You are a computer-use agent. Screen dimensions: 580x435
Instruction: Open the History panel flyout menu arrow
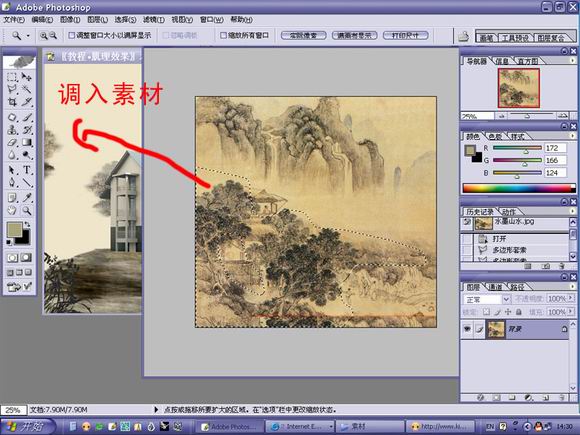tap(573, 212)
